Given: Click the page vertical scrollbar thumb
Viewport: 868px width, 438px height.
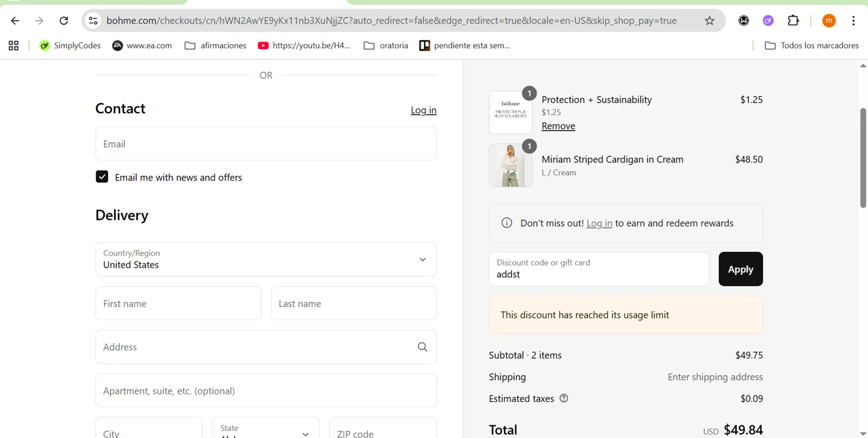Looking at the screenshot, I should tap(863, 157).
